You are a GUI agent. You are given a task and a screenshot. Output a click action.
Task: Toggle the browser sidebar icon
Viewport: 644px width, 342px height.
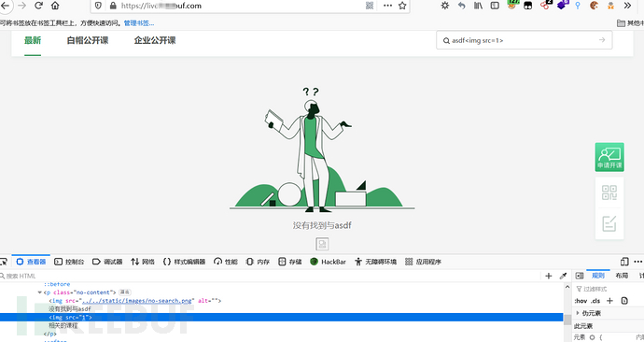495,6
